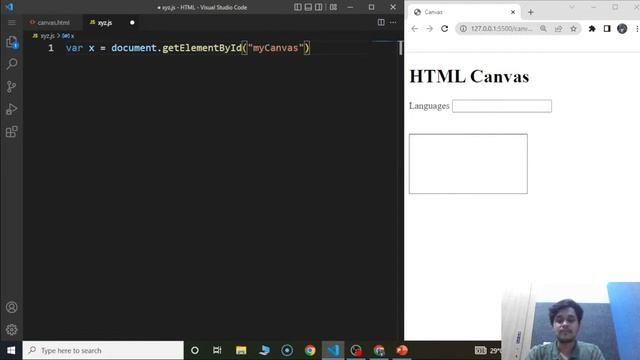Image resolution: width=640 pixels, height=360 pixels.
Task: Toggle the Chrome side panel
Action: tap(607, 29)
